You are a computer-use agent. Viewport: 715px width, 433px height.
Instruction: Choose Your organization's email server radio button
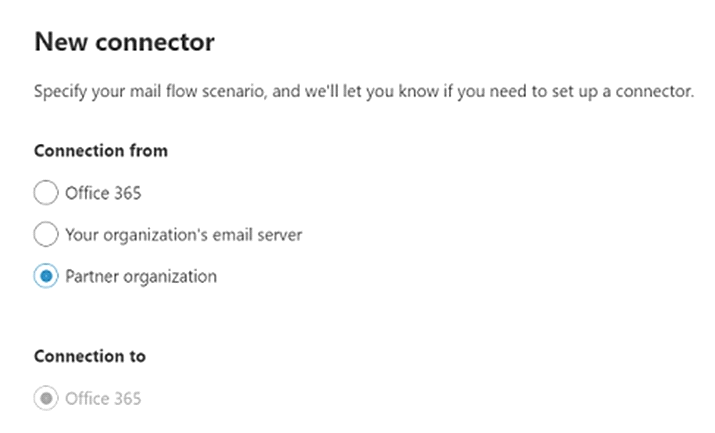click(46, 234)
